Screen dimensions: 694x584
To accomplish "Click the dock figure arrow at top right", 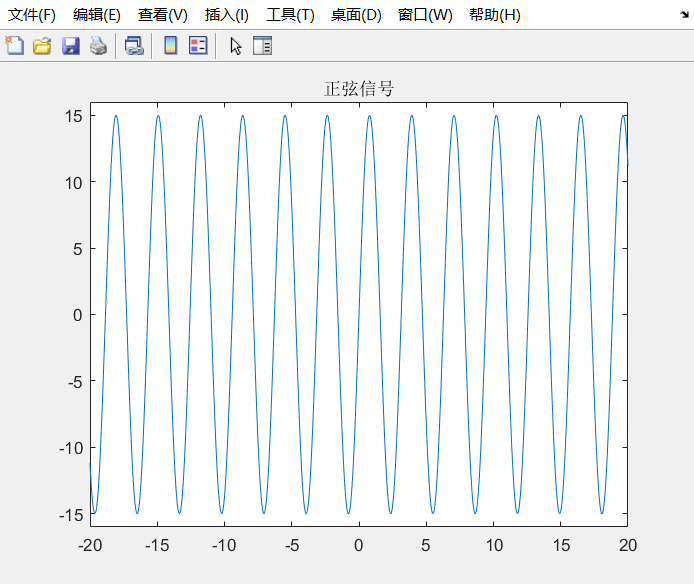I will click(684, 15).
